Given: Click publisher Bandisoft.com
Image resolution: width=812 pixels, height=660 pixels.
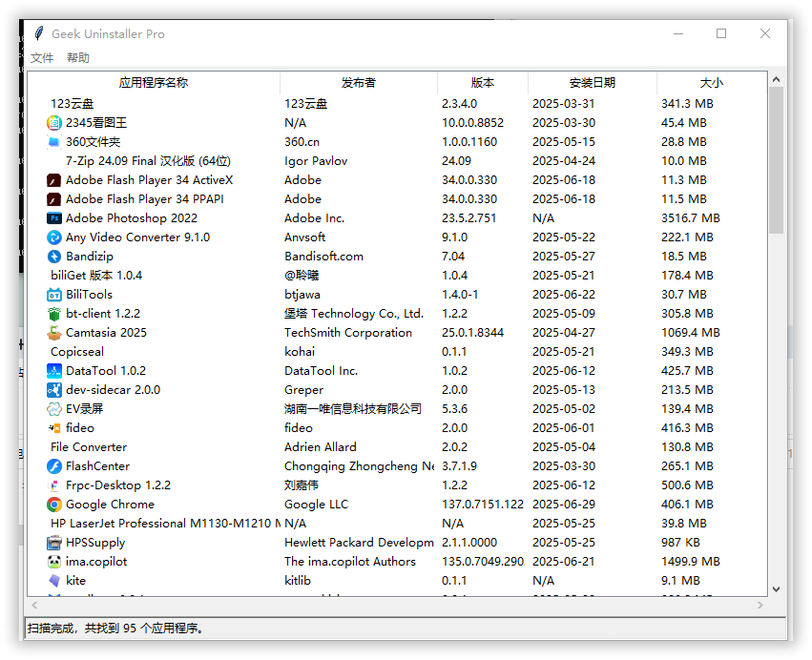Looking at the screenshot, I should click(x=323, y=257).
